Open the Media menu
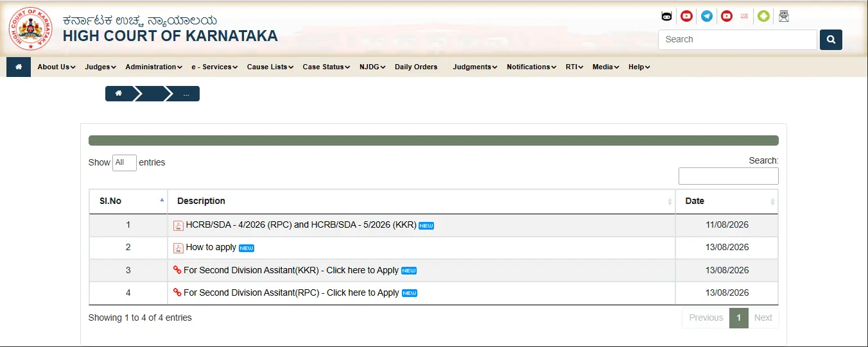Image resolution: width=868 pixels, height=347 pixels. [x=605, y=67]
